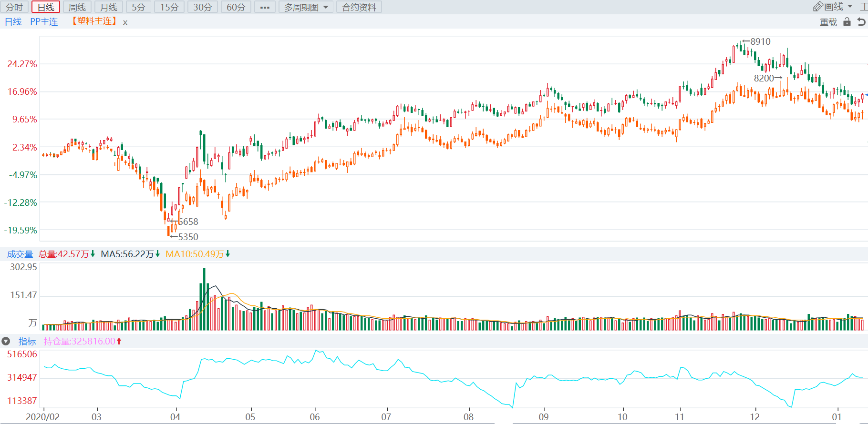
Task: Open the 画线 dropdown arrow
Action: [850, 7]
